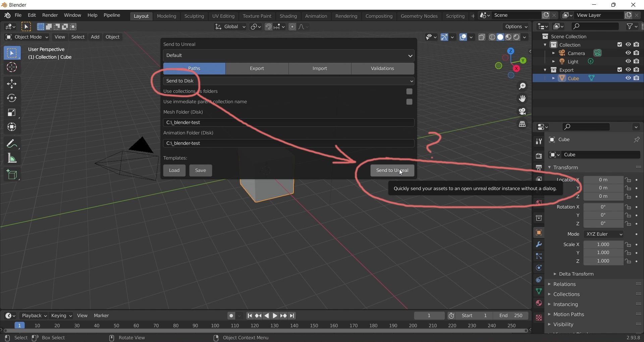644x342 pixels.
Task: Click the Scale X value slider
Action: pyautogui.click(x=603, y=244)
